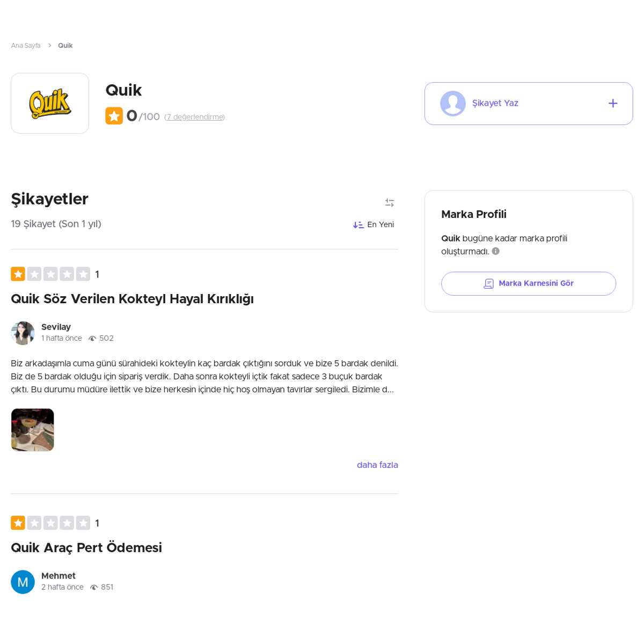Open the En Yeni sorting dropdown
The width and height of the screenshot is (644, 644).
pos(374,225)
